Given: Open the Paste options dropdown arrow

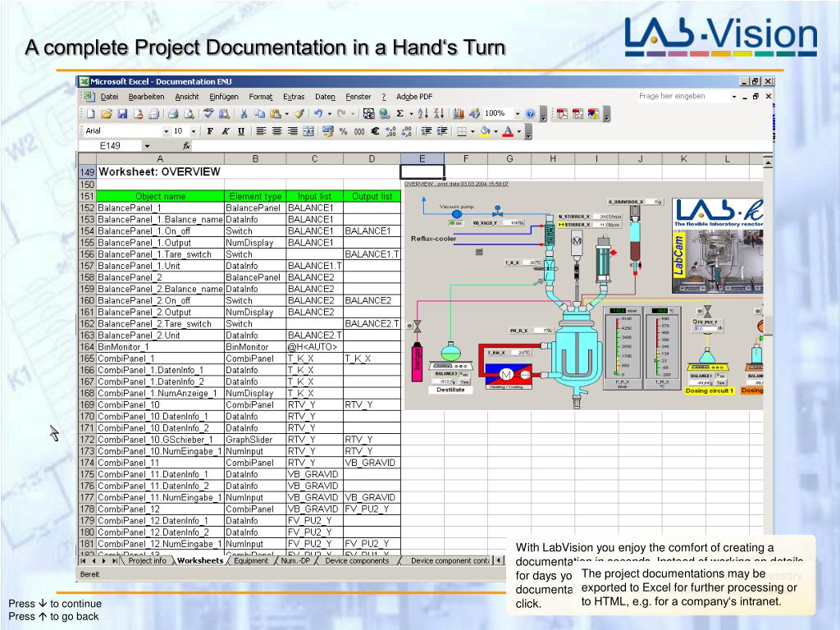Looking at the screenshot, I should point(286,113).
